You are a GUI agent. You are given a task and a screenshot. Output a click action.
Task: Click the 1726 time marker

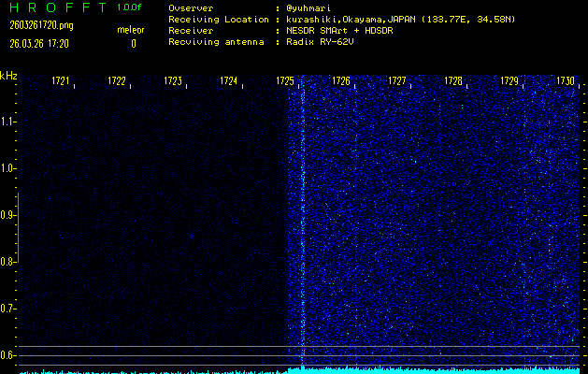341,80
